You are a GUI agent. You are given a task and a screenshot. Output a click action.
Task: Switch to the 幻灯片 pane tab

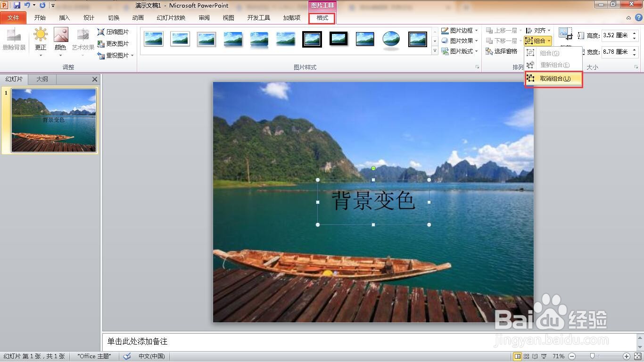pyautogui.click(x=14, y=79)
